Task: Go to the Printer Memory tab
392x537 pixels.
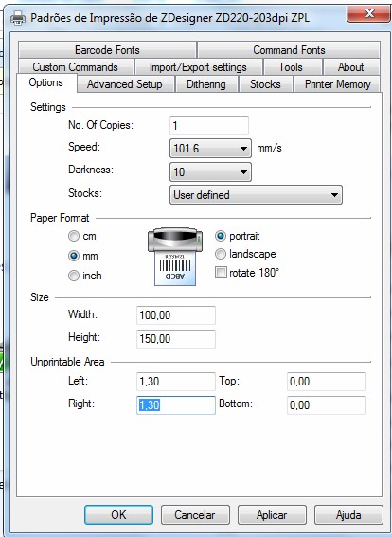Action: tap(338, 84)
